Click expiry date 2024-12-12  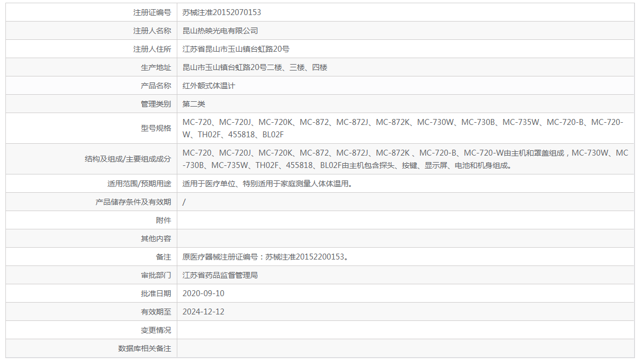click(203, 312)
